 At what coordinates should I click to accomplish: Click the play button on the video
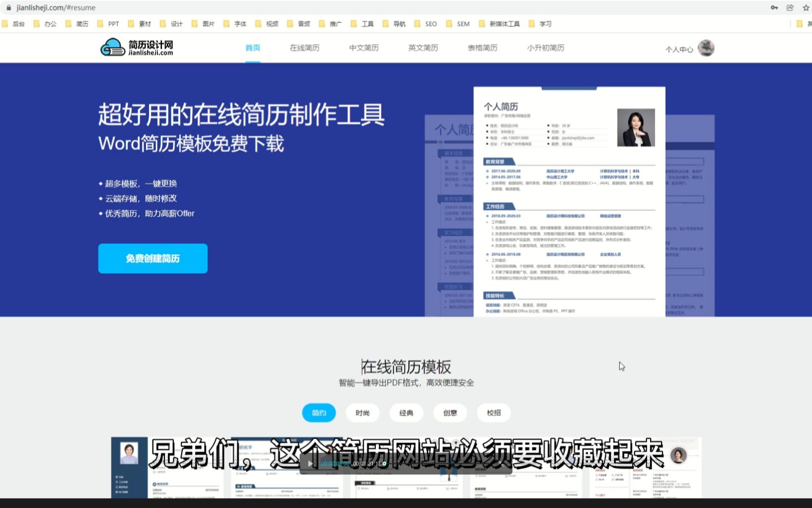pyautogui.click(x=309, y=463)
